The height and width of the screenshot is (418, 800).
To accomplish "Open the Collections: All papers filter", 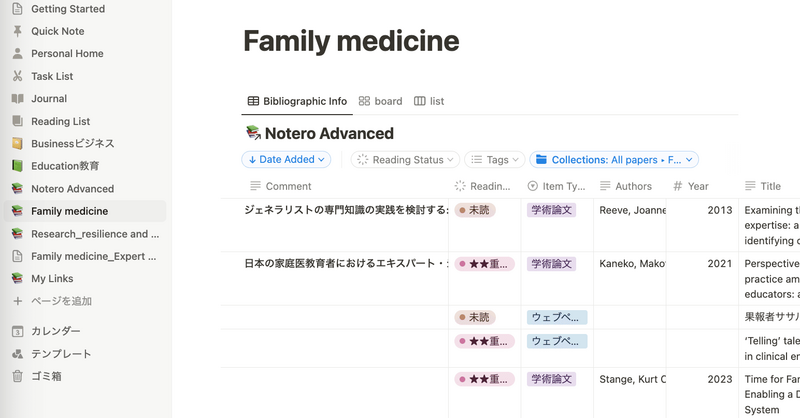I will (x=614, y=160).
